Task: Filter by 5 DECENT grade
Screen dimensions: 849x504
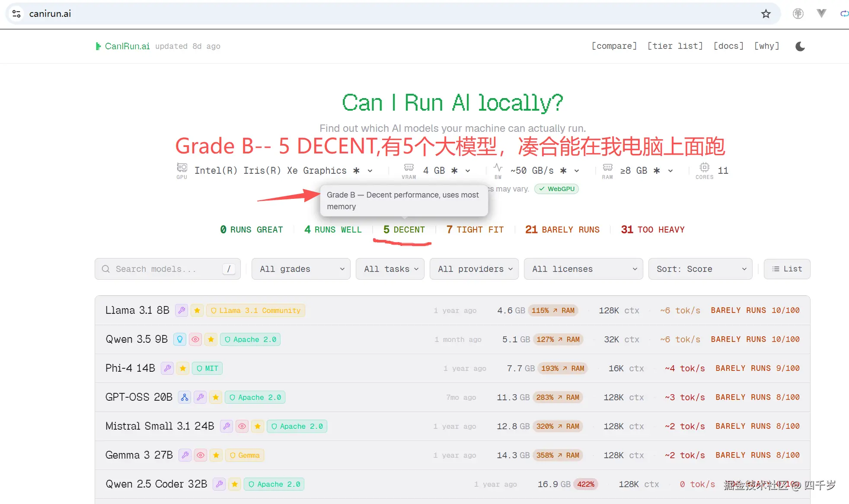Action: [404, 230]
